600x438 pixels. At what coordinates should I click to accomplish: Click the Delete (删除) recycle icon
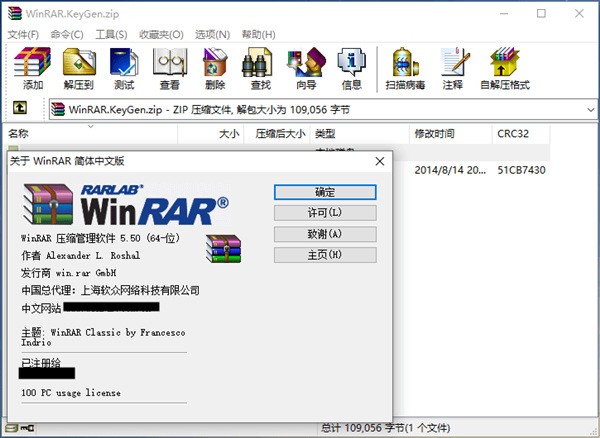[x=215, y=62]
